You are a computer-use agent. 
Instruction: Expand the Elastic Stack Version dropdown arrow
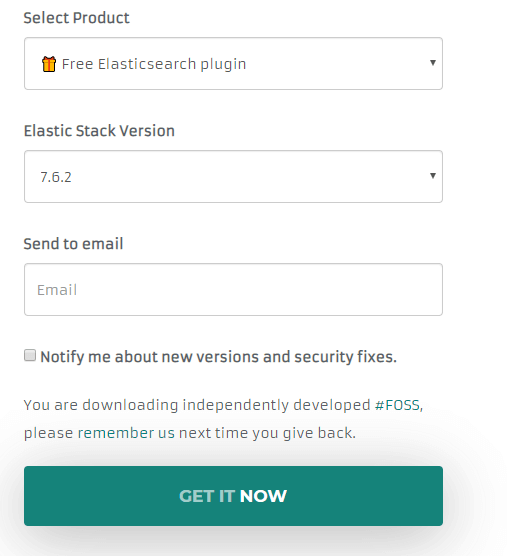pos(433,176)
